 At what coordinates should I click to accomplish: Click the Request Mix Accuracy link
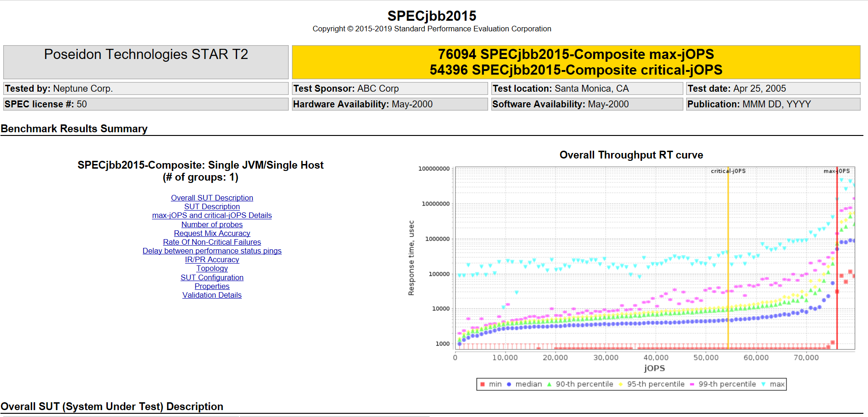click(x=212, y=233)
